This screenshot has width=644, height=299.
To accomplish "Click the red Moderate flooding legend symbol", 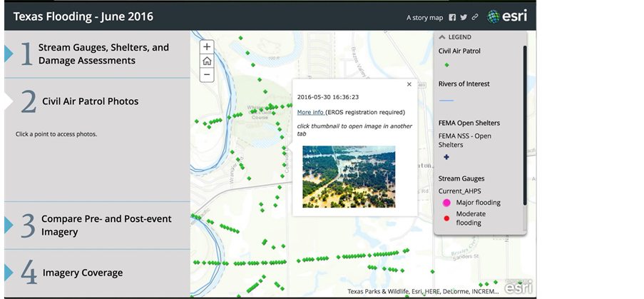I will coord(446,218).
